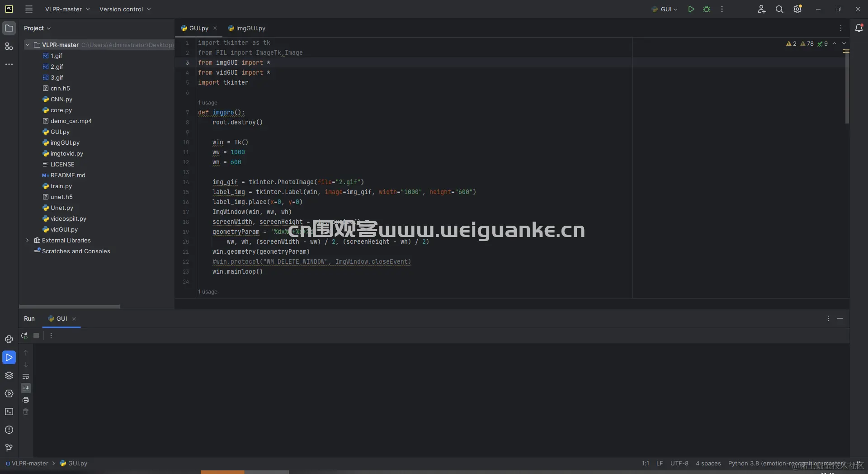Click line and column 1:1 indicator
The height and width of the screenshot is (474, 868).
[646, 463]
